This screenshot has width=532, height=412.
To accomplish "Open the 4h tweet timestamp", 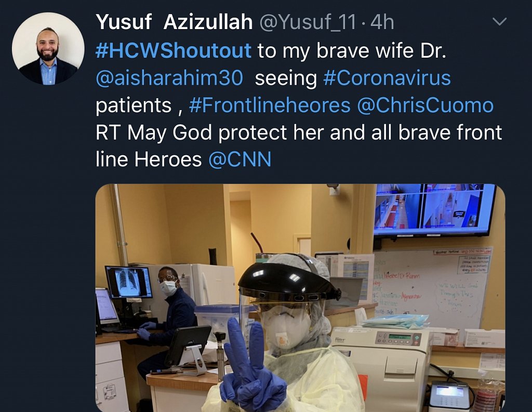I will pos(382,22).
